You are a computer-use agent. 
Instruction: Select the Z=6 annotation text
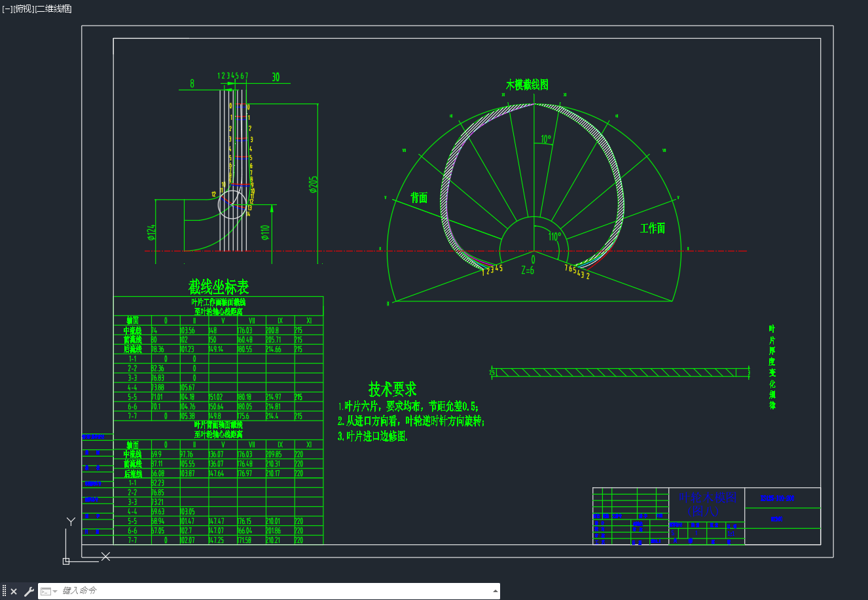(x=528, y=270)
